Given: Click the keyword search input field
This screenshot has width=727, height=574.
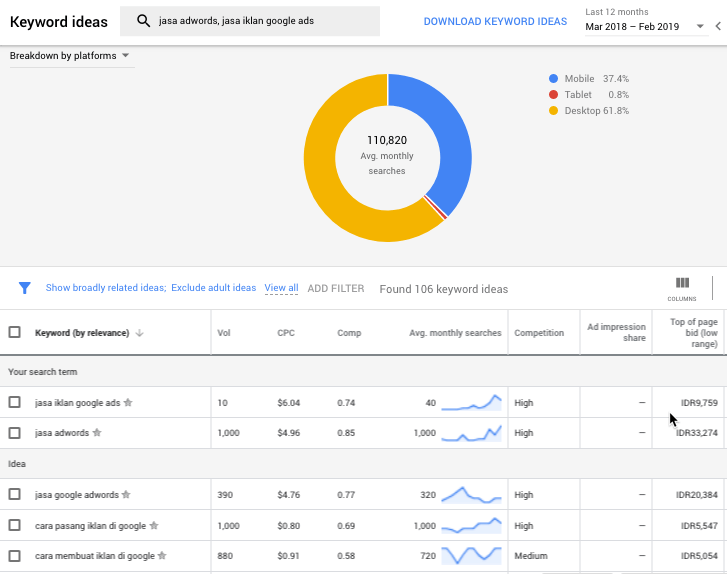Looking at the screenshot, I should pyautogui.click(x=250, y=21).
